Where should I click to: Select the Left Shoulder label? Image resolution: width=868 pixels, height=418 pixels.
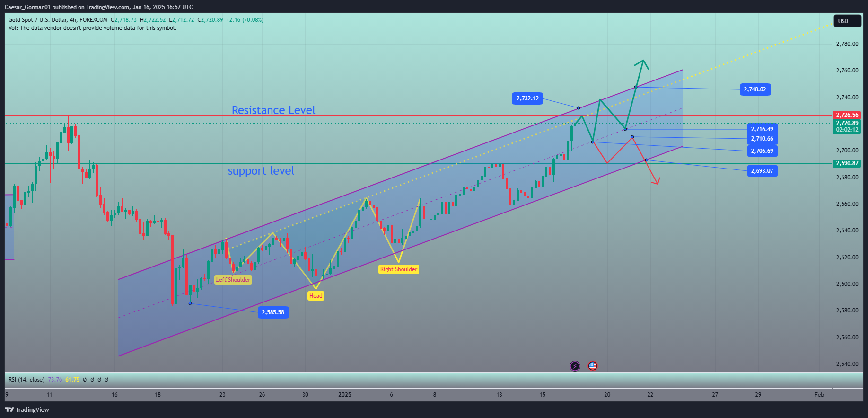pyautogui.click(x=233, y=280)
